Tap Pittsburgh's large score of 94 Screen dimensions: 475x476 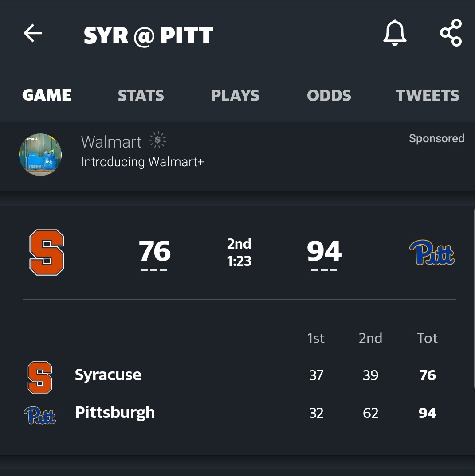pos(324,251)
